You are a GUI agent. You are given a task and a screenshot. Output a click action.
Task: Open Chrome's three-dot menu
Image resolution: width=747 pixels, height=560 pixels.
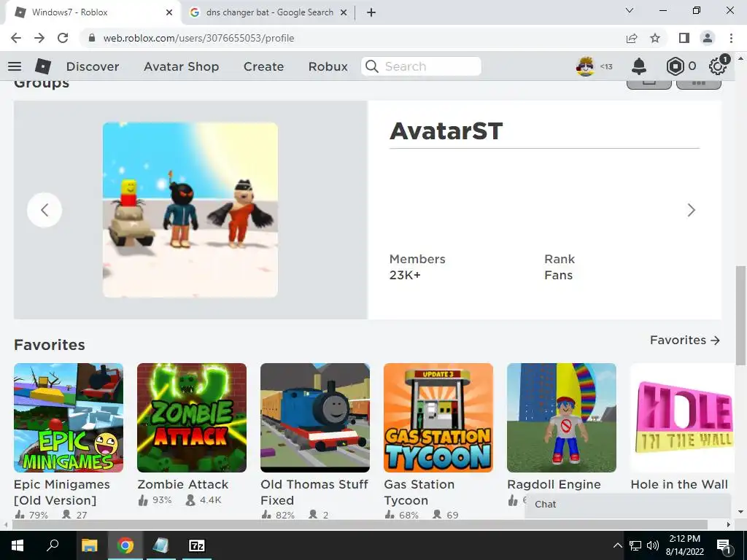731,38
